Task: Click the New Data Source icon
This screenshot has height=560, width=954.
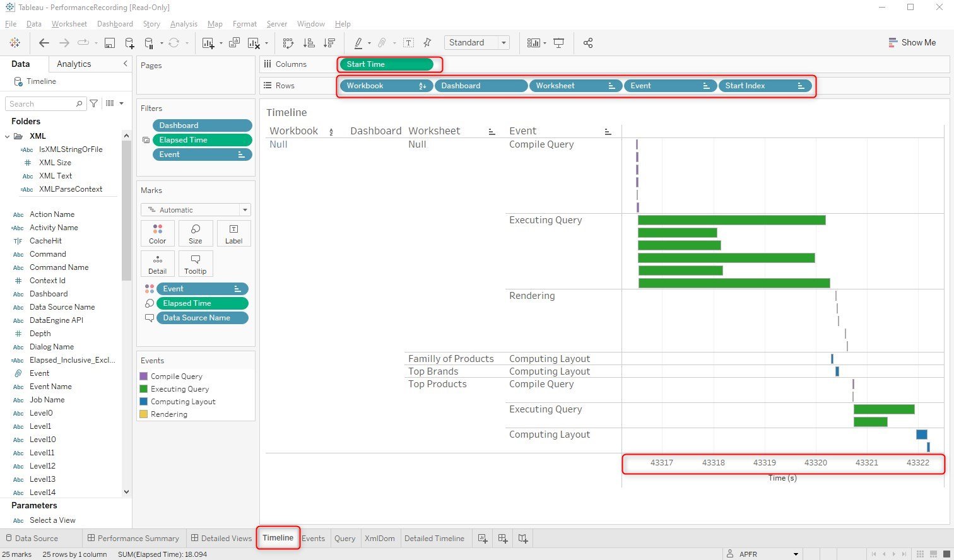Action: pos(129,43)
